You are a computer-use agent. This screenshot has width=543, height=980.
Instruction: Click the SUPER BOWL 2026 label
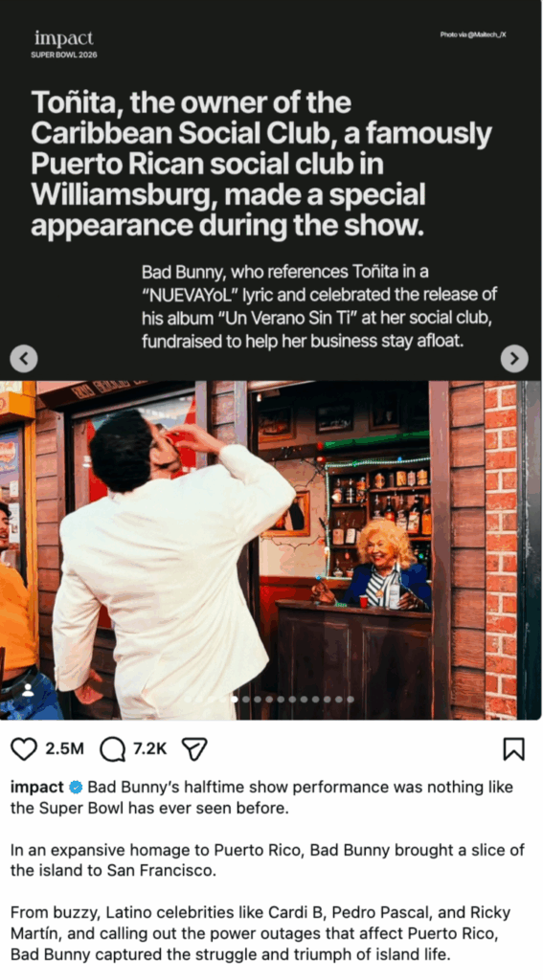coord(64,55)
